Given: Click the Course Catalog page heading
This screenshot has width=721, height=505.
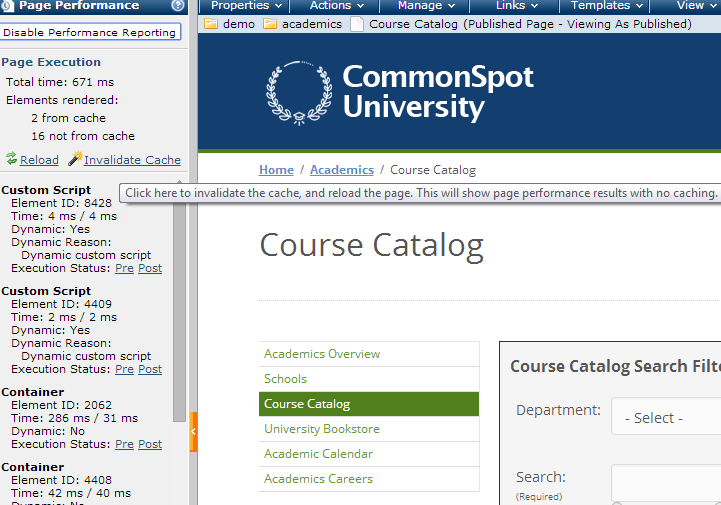Looking at the screenshot, I should [x=372, y=245].
